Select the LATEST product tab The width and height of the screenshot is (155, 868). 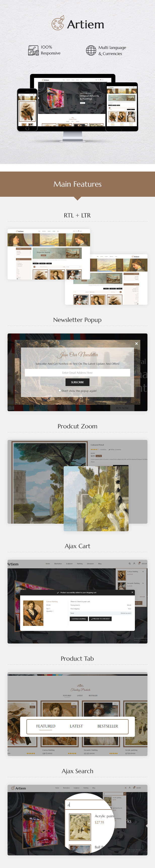tap(76, 726)
